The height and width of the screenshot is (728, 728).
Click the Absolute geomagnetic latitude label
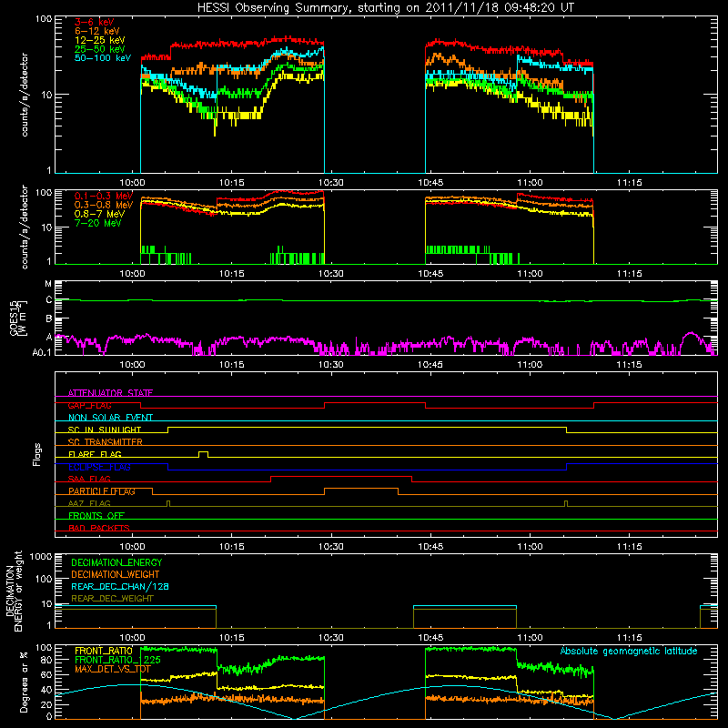click(629, 651)
